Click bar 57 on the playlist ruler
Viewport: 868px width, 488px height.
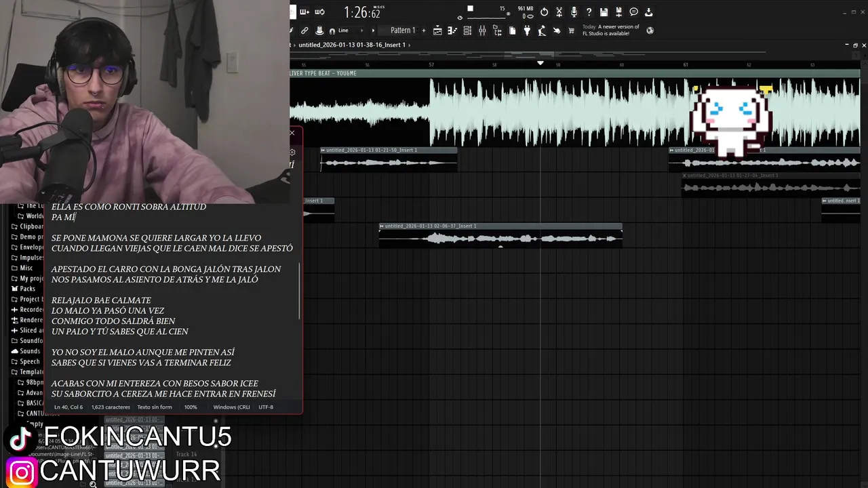point(431,64)
